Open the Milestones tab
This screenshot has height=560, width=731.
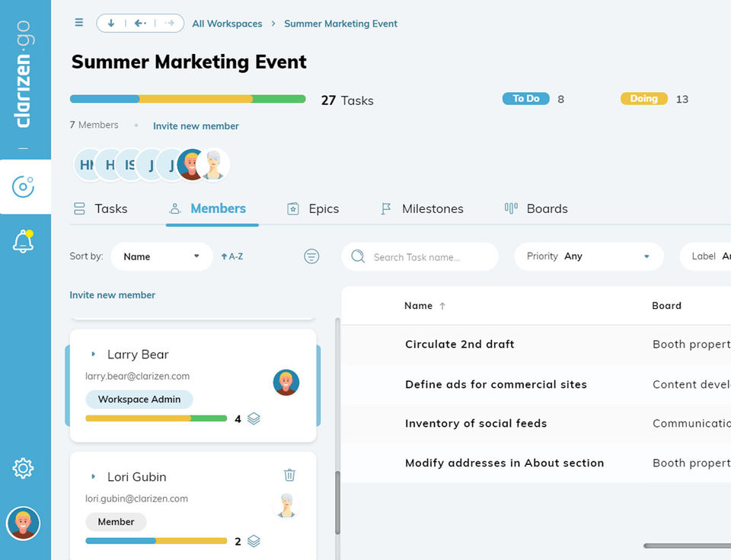[422, 208]
